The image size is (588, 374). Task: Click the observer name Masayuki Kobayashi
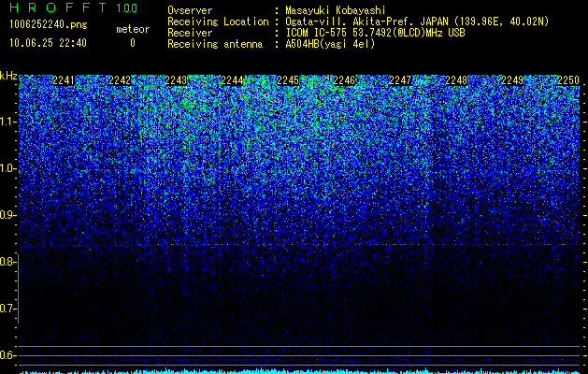336,10
